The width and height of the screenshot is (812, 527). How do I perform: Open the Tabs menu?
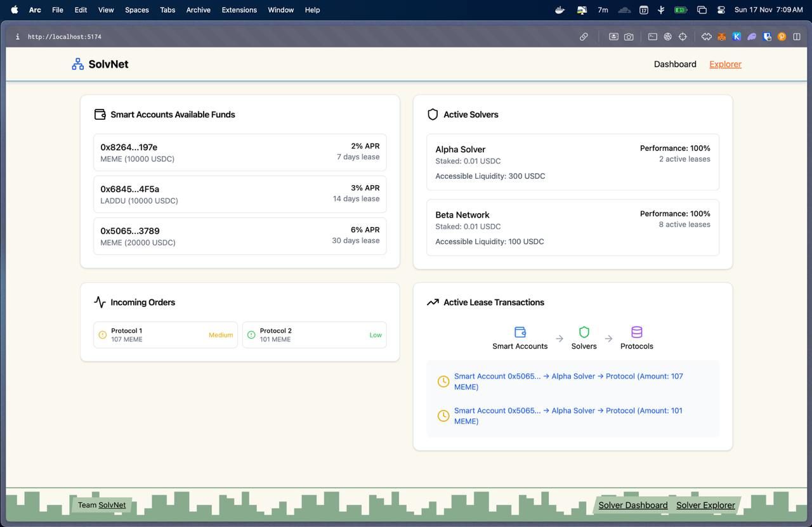tap(167, 10)
